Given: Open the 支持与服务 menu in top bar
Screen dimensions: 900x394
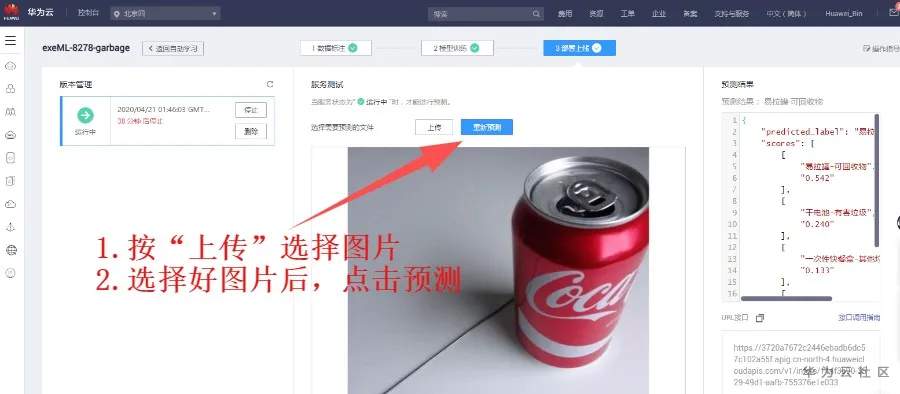Looking at the screenshot, I should pyautogui.click(x=732, y=14).
